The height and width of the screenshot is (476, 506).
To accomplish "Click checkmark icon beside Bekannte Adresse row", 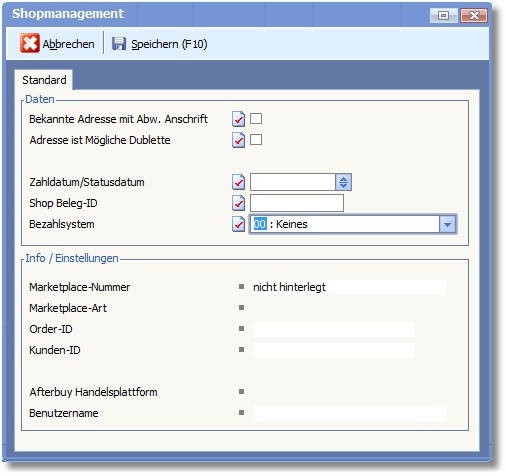I will point(238,119).
